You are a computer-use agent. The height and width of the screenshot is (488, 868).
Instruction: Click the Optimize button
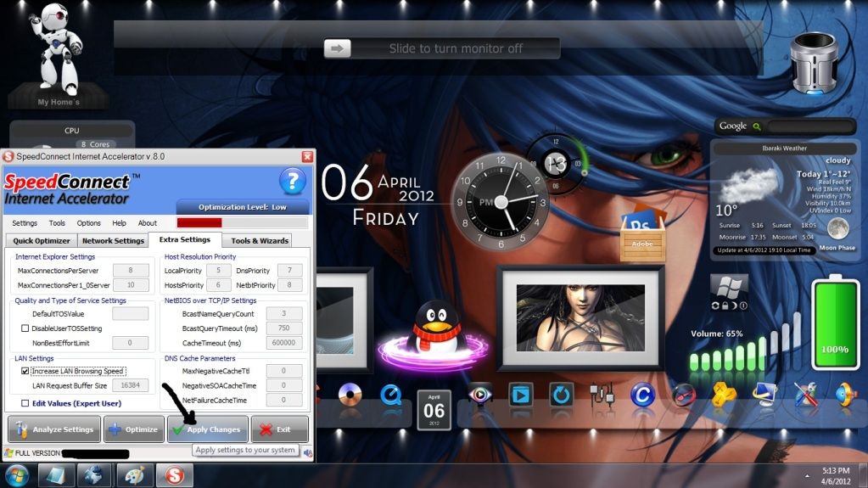tap(134, 429)
